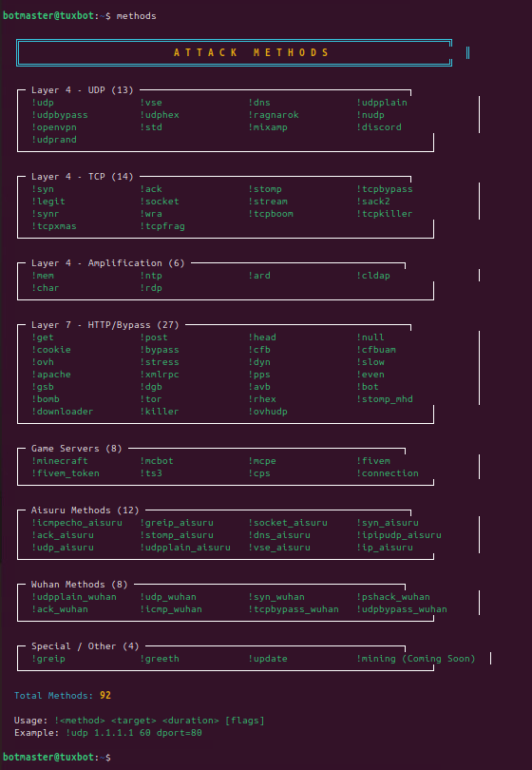Viewport: 532px width, 770px height.
Task: Click the '!ntp' entry
Action: (151, 276)
